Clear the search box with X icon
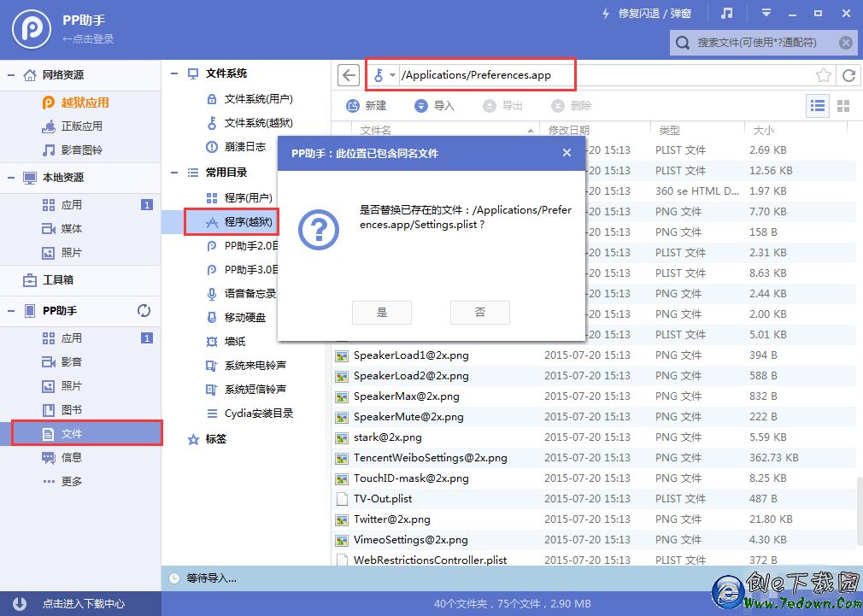This screenshot has width=863, height=616. tap(845, 42)
